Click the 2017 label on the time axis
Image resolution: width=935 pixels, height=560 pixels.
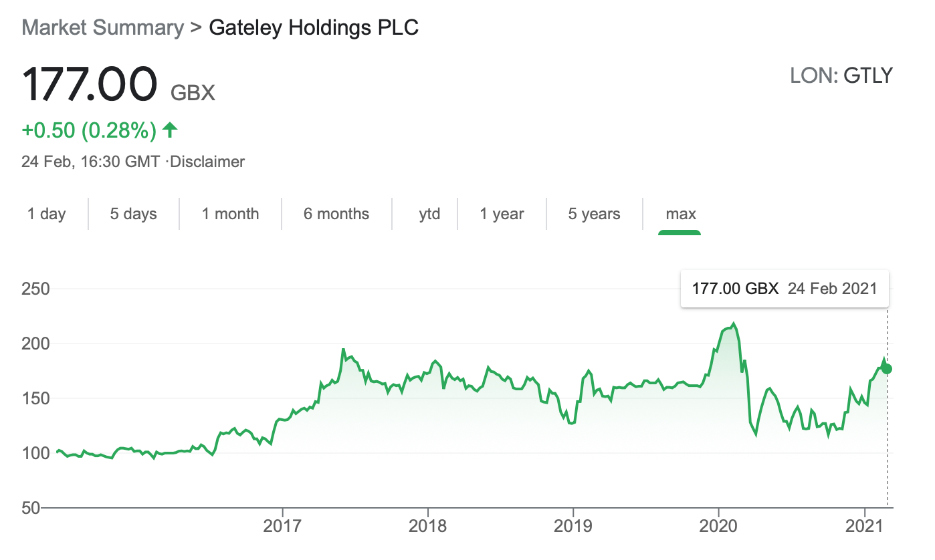pos(282,525)
